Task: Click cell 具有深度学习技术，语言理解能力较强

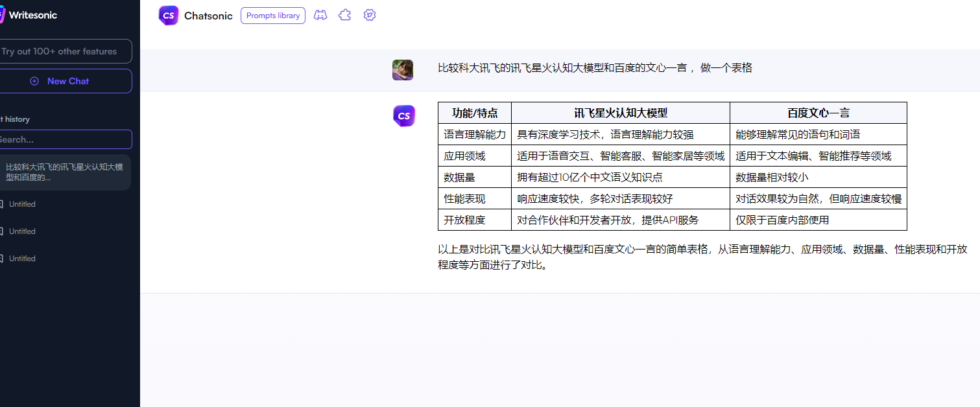Action: tap(621, 134)
